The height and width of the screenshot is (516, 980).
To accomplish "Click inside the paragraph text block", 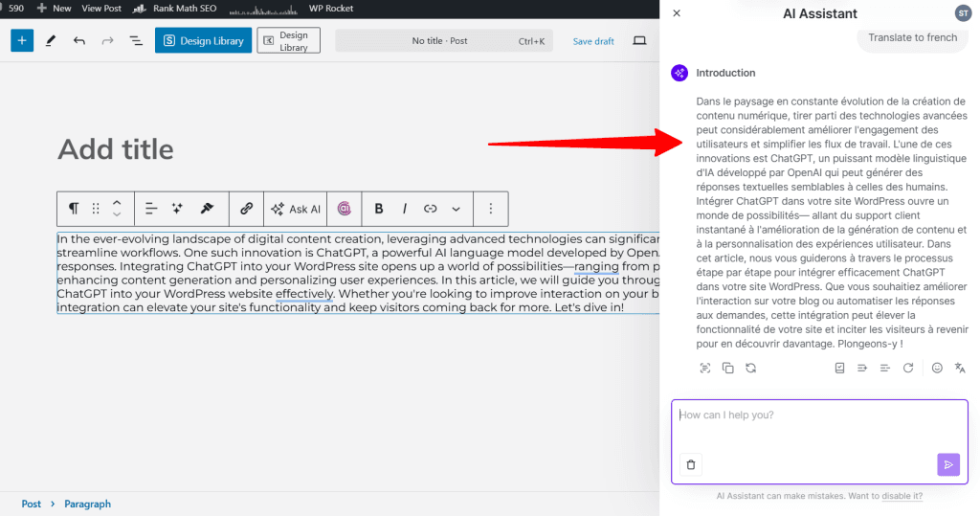I will [358, 274].
